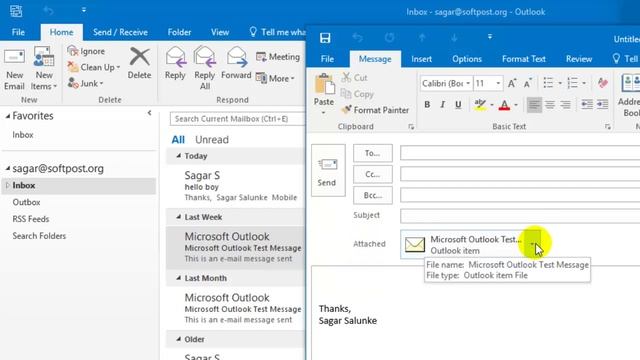This screenshot has height=360, width=640.
Task: Click the Numbering list icon
Action: pyautogui.click(x=573, y=83)
